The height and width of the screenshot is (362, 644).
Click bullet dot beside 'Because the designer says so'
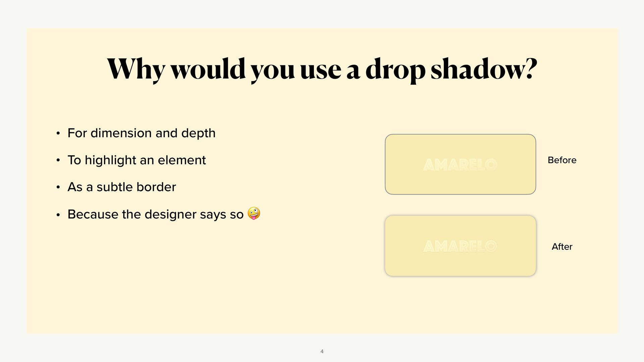point(58,215)
